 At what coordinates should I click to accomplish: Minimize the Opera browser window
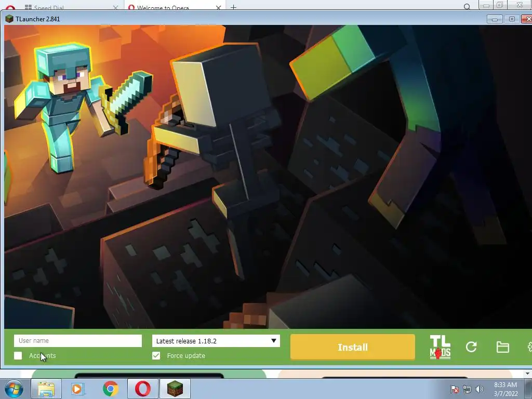pos(486,5)
